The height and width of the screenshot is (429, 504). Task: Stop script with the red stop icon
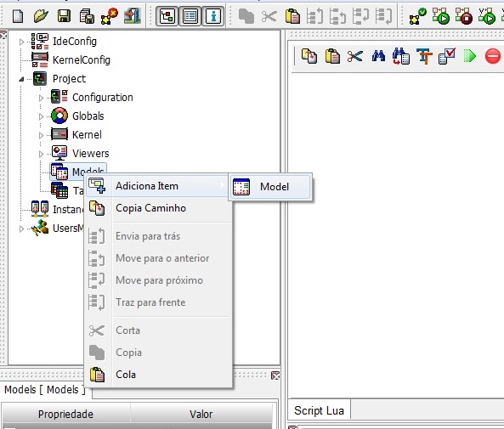492,56
